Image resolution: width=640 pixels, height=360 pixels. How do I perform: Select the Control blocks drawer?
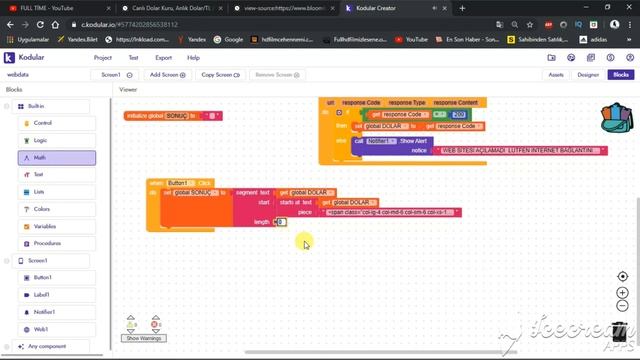[57, 123]
